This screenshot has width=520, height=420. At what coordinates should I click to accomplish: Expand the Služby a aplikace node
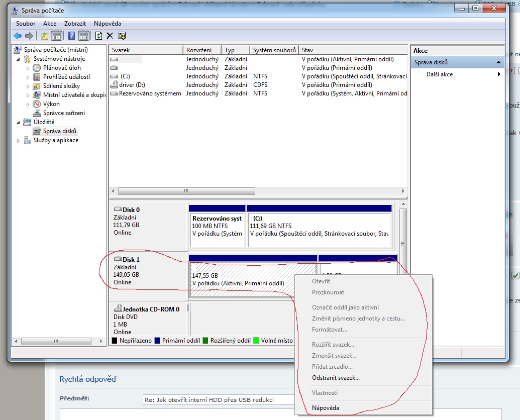19,141
